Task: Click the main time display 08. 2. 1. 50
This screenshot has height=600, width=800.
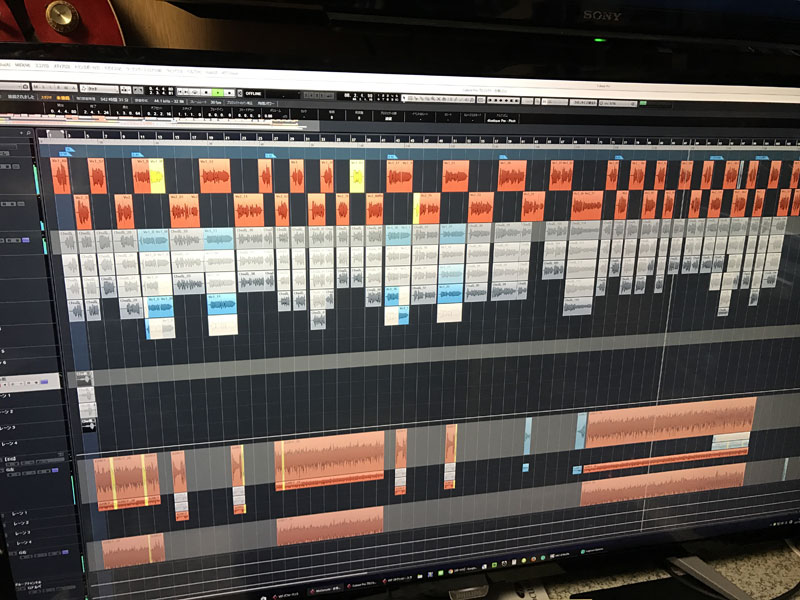Action: click(357, 96)
